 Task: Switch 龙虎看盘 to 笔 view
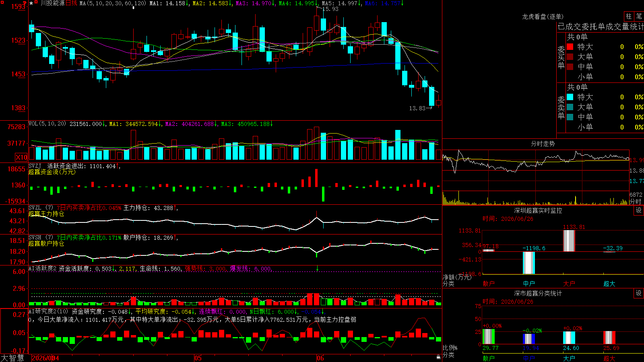(639, 16)
